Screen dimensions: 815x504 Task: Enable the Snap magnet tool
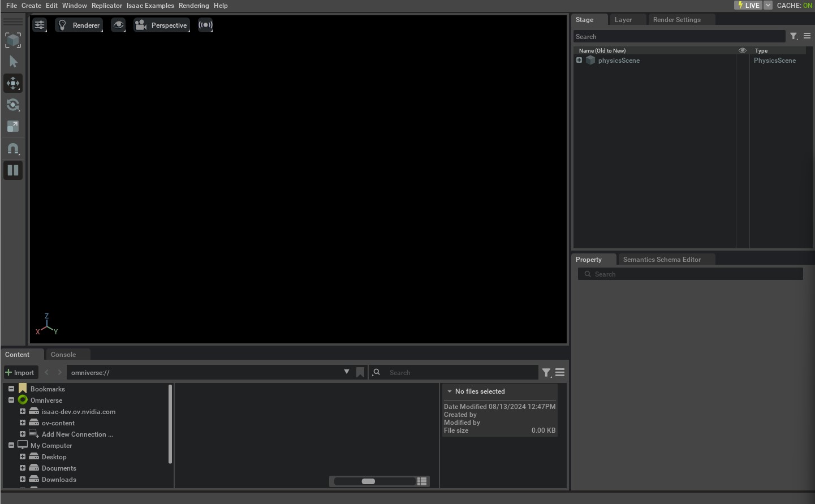(x=13, y=148)
